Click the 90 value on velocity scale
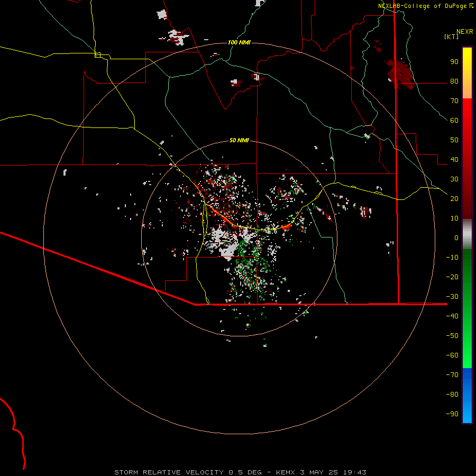Screen dimensions: 476x476 click(454, 62)
